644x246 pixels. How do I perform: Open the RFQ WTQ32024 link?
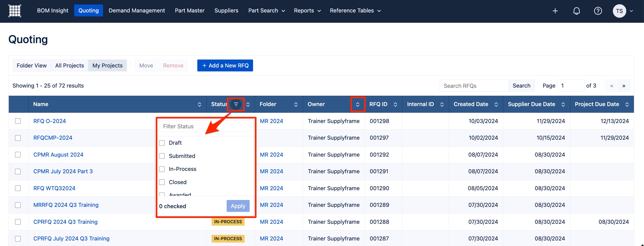pyautogui.click(x=54, y=188)
